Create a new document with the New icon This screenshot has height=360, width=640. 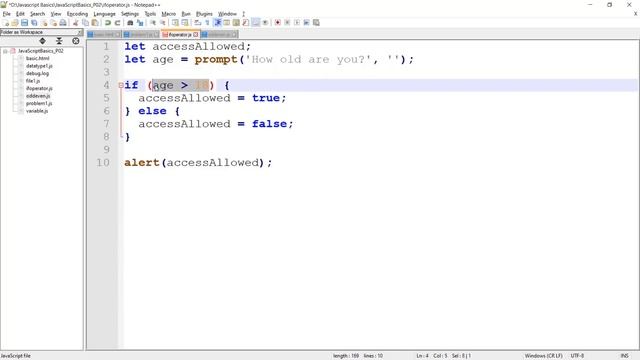(6, 22)
